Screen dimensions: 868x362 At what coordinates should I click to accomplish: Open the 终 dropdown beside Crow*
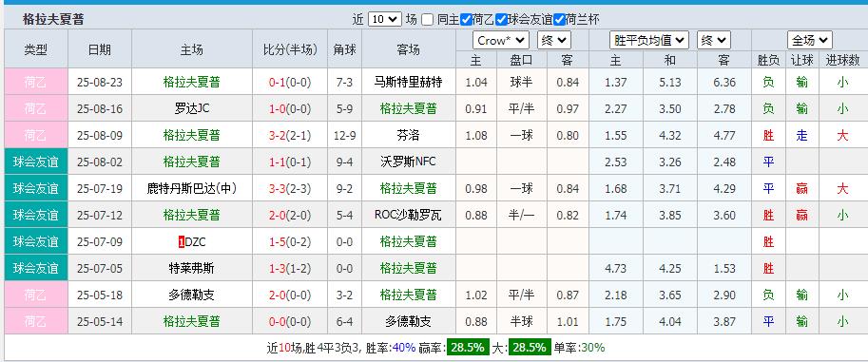(554, 41)
